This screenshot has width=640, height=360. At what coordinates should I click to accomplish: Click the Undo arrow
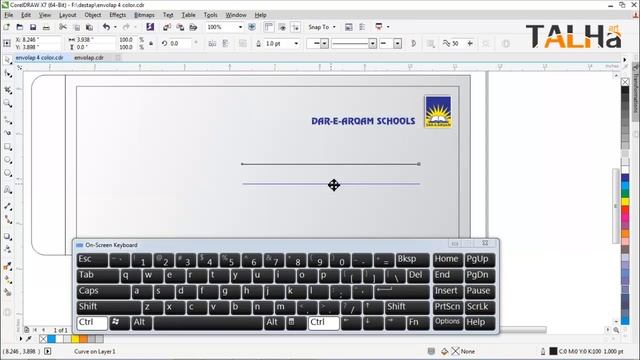pos(106,27)
